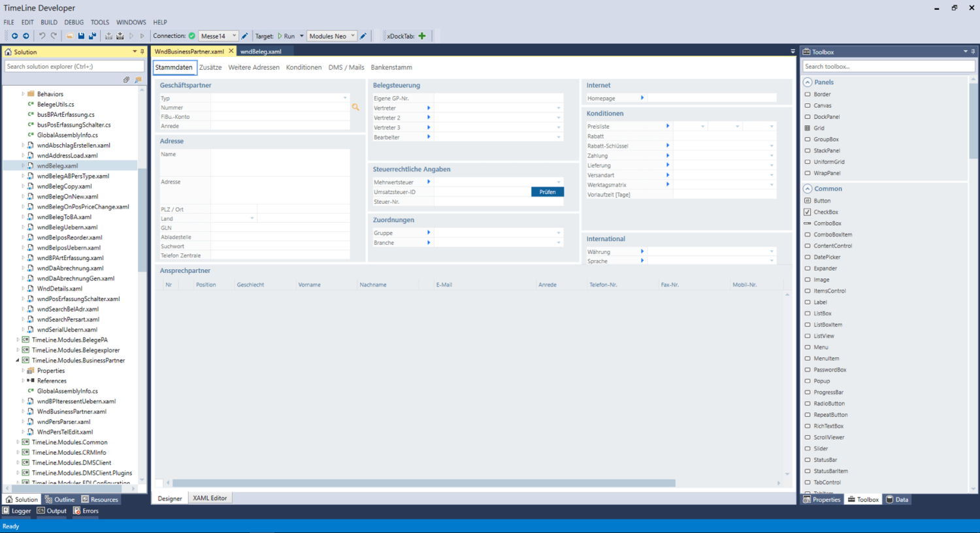Click the blue arrow link next to Homepage
The image size is (980, 533).
click(642, 97)
